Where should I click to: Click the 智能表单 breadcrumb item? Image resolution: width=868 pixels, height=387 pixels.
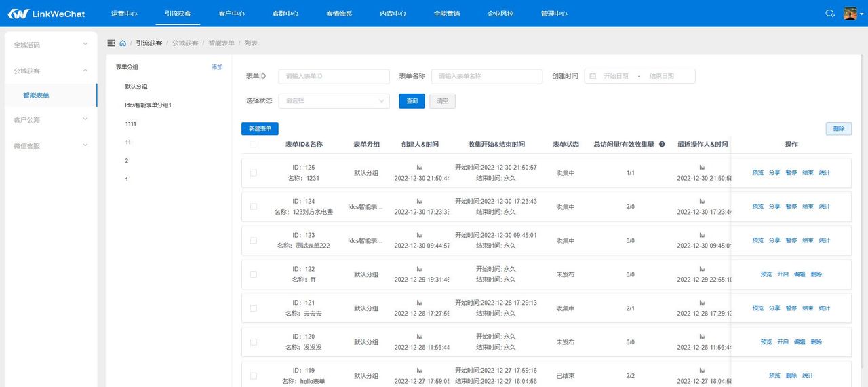pos(221,43)
